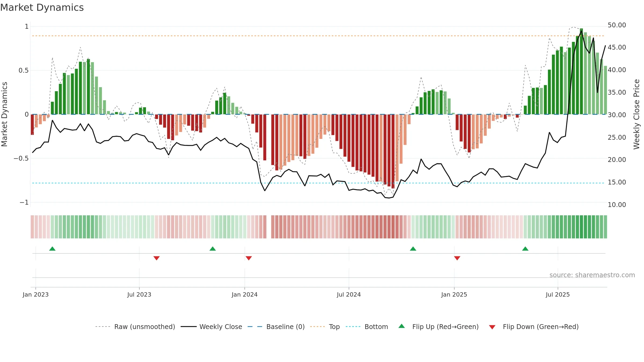This screenshot has height=362, width=644.
Task: Click the orange dashed Top threshold line
Action: click(x=318, y=36)
